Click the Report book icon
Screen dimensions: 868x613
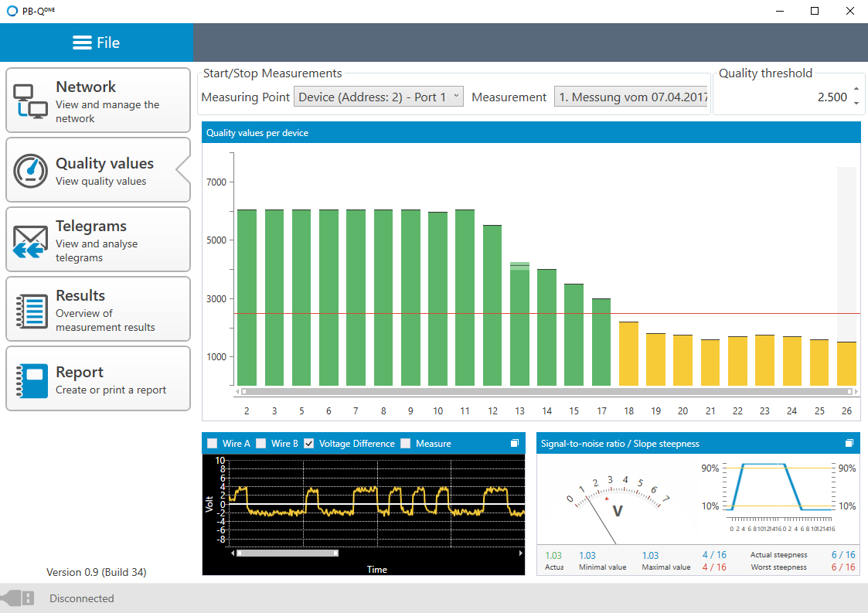pyautogui.click(x=31, y=379)
